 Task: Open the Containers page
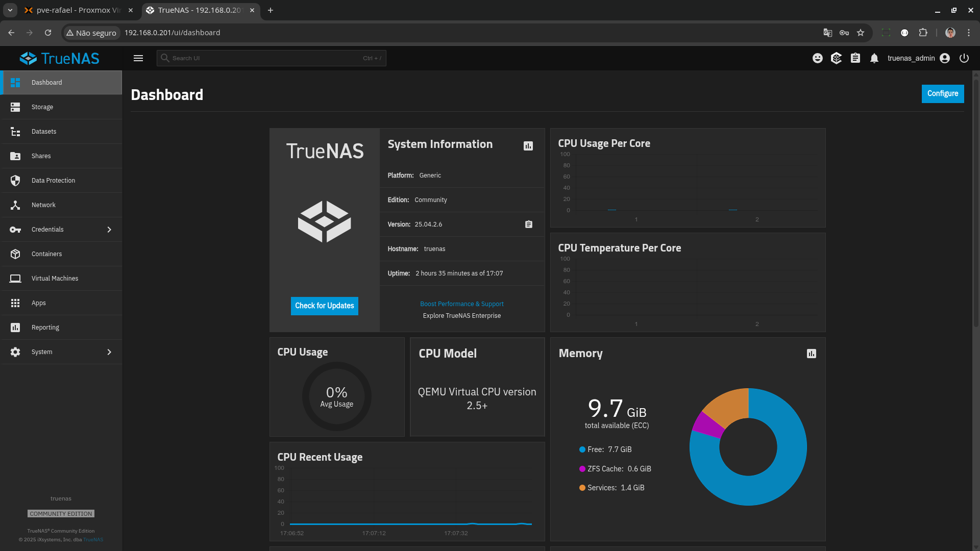pos(62,254)
